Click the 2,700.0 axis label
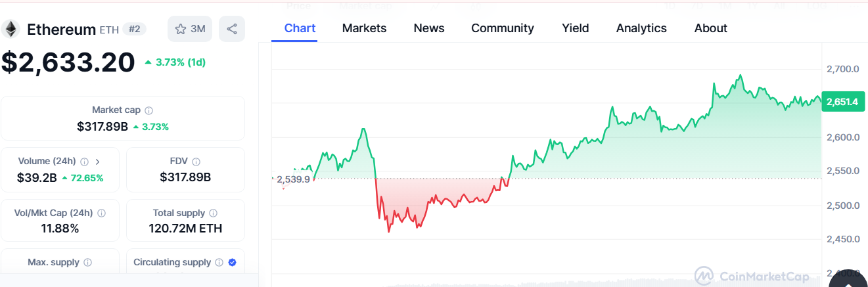Image resolution: width=868 pixels, height=287 pixels. click(x=843, y=69)
